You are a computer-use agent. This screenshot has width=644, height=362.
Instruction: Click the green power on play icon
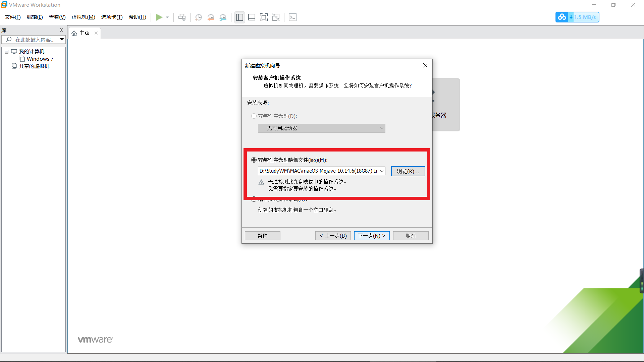(159, 17)
